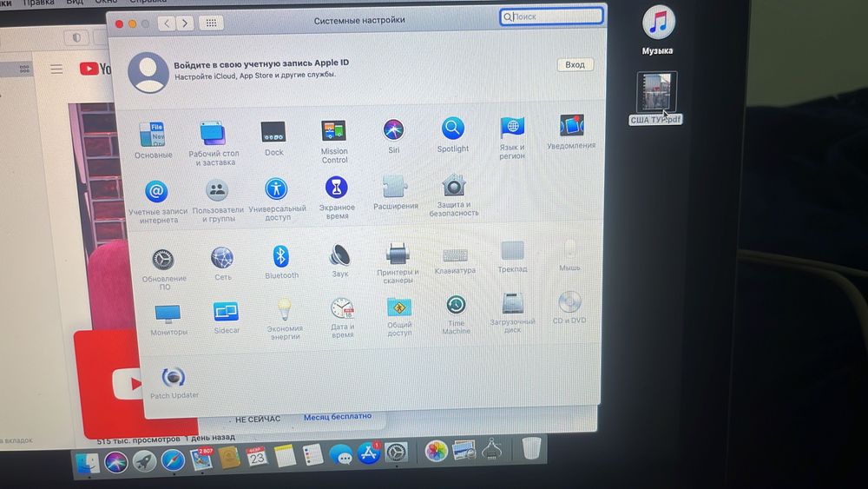Open Notes in the Dock
The image size is (868, 489).
click(285, 456)
